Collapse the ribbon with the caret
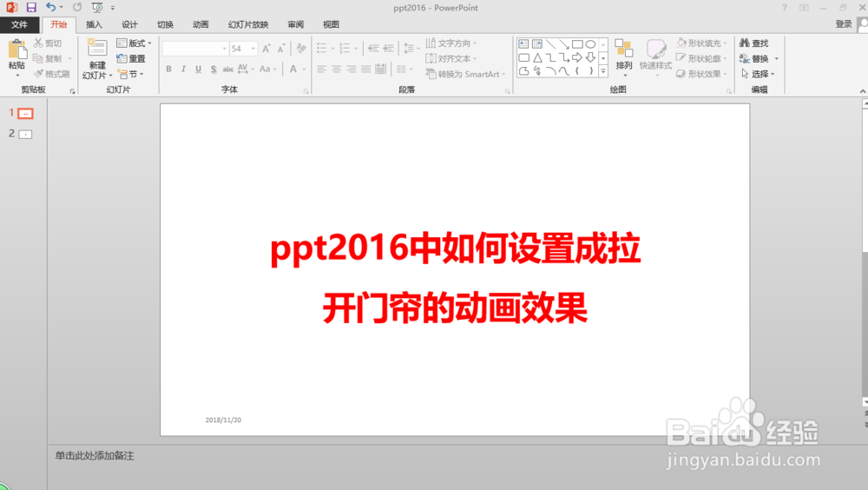 863,91
